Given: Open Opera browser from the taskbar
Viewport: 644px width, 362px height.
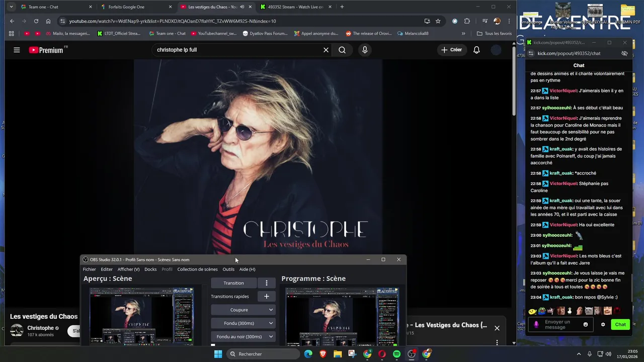Looking at the screenshot, I should click(x=382, y=354).
